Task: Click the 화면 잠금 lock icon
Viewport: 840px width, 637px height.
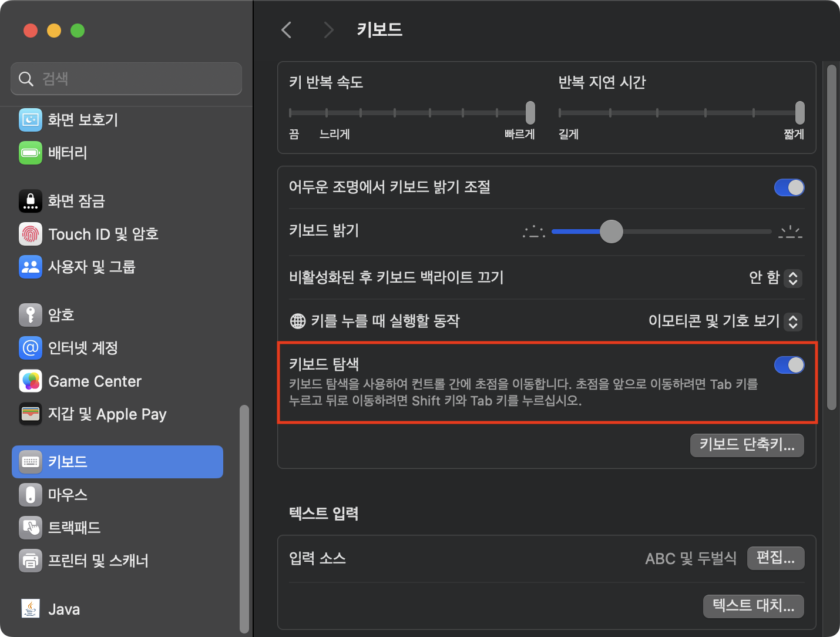Action: tap(31, 201)
